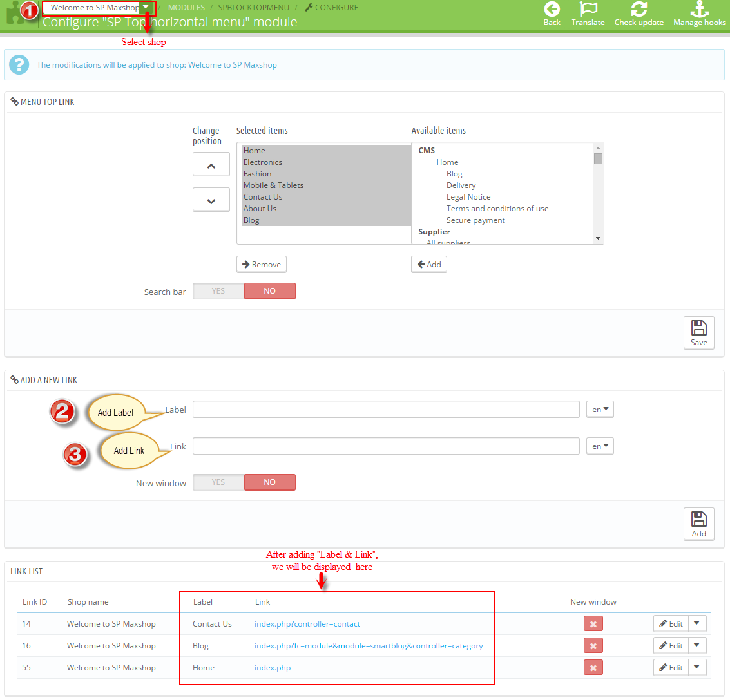Select About Us in Selected items
Screen dimensions: 730x700
click(x=327, y=209)
